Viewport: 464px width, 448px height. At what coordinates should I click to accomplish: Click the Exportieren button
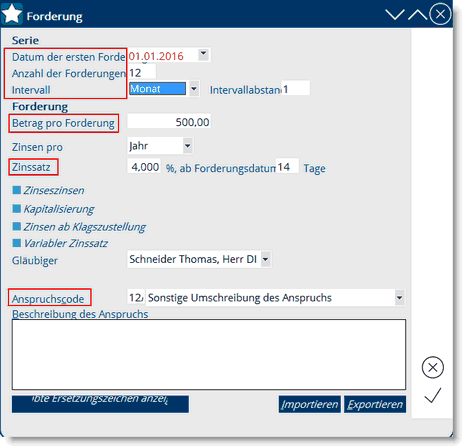pyautogui.click(x=375, y=404)
